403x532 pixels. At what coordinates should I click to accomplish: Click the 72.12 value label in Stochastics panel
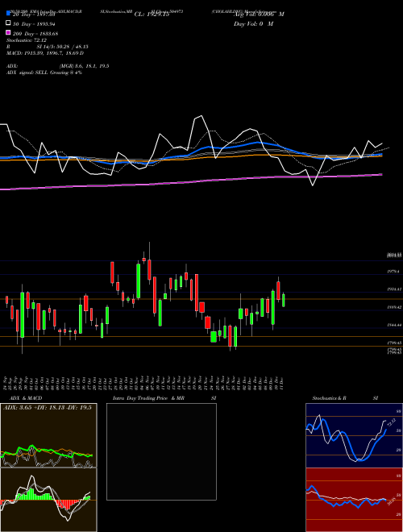pos(391,422)
